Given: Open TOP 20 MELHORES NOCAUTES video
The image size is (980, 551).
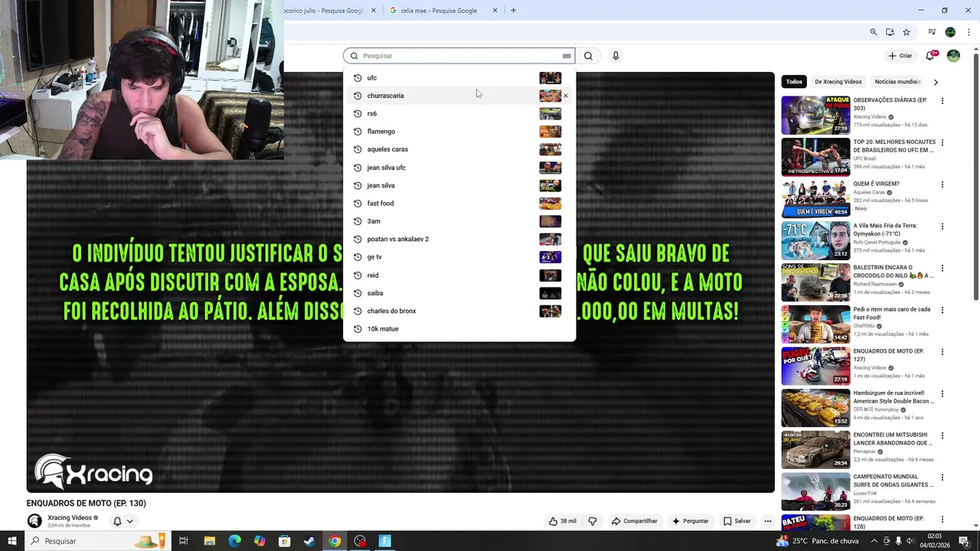Looking at the screenshot, I should click(815, 157).
